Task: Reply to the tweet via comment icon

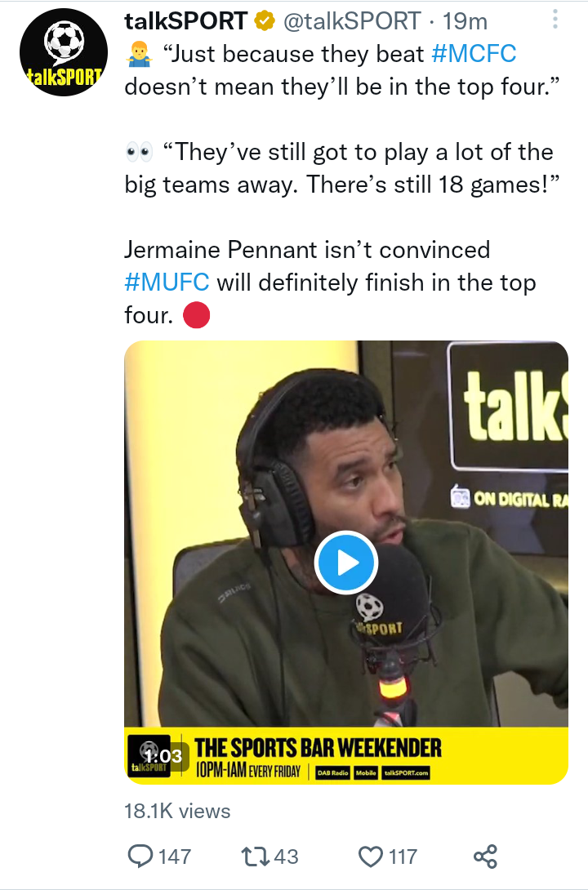Action: (140, 856)
